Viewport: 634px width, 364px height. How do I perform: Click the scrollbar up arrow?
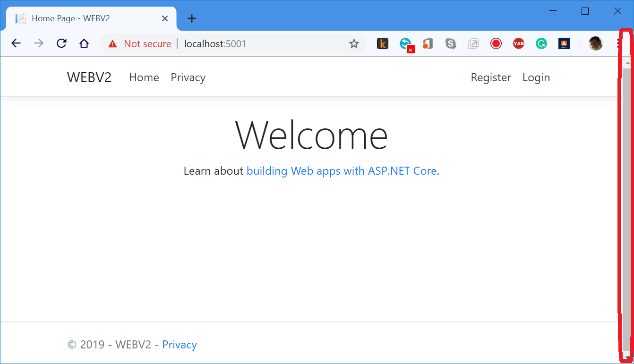628,62
